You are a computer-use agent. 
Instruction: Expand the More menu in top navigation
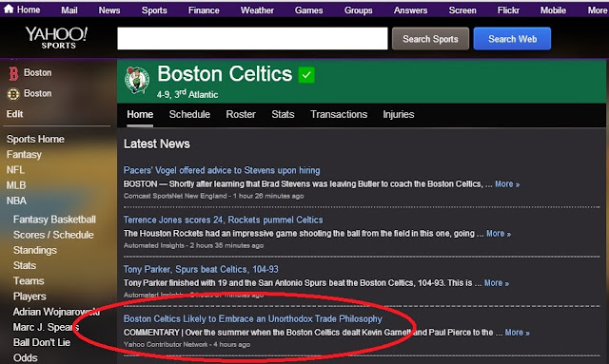(598, 10)
